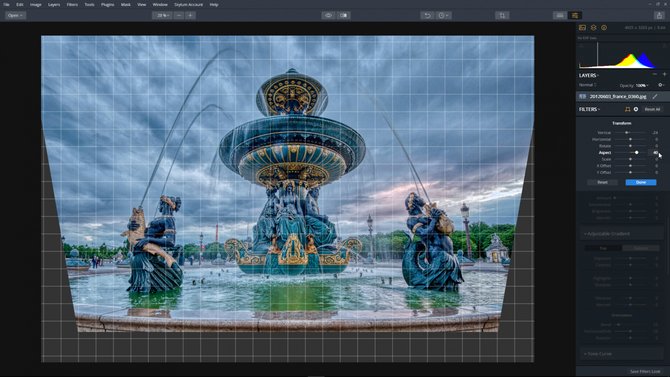This screenshot has height=377, width=670.
Task: Adjust the Rotate slider
Action: coord(630,146)
